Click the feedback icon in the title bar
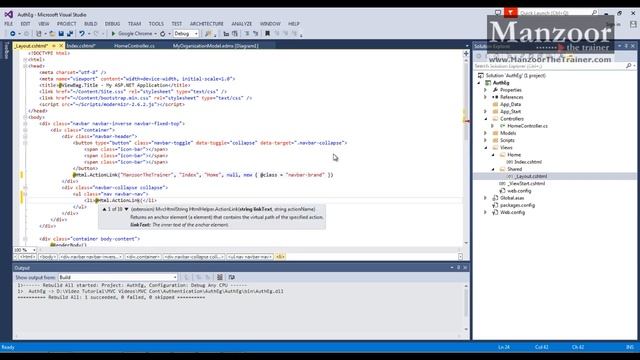This screenshot has width=640, height=360. click(x=498, y=13)
